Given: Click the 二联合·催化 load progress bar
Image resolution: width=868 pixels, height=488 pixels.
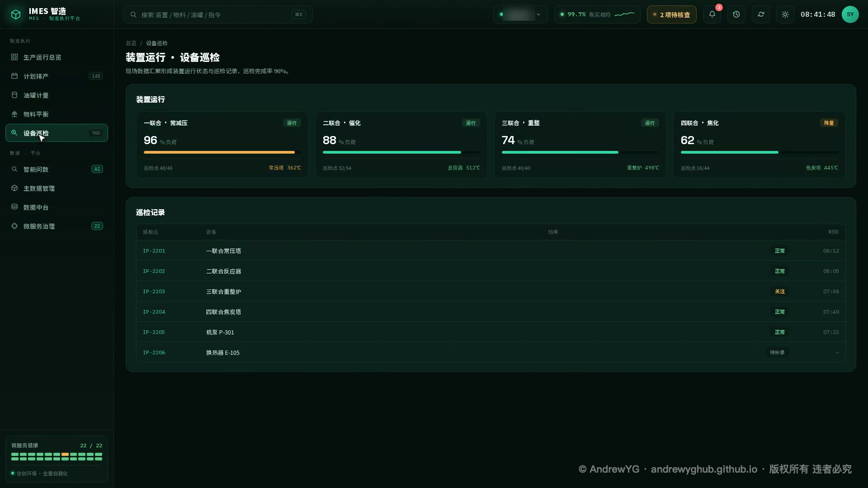Looking at the screenshot, I should pyautogui.click(x=401, y=152).
